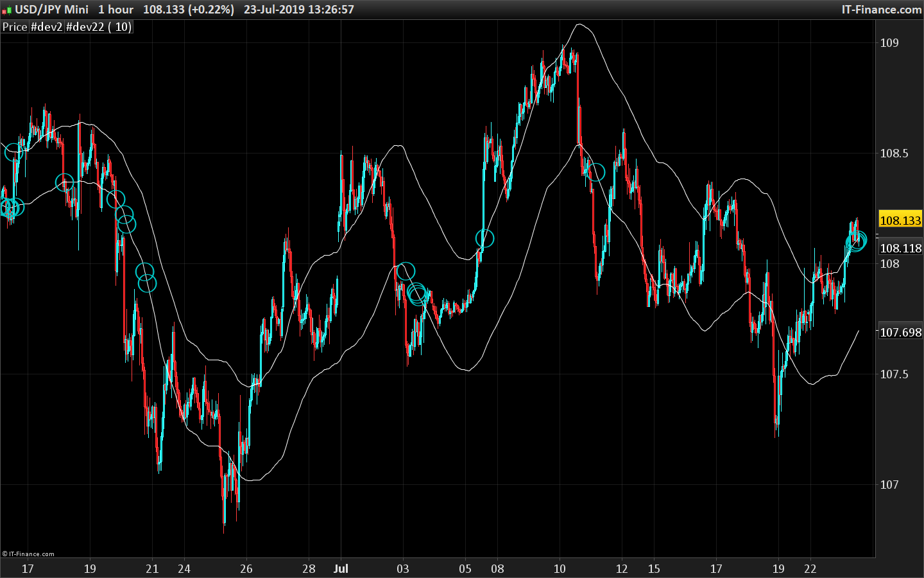The image size is (924, 578).
Task: Click the +0.22% price change readout
Action: [x=211, y=10]
